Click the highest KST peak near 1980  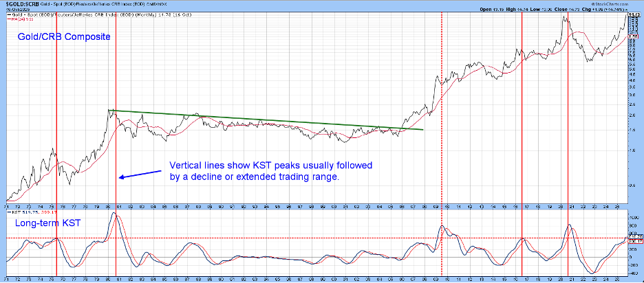click(115, 215)
